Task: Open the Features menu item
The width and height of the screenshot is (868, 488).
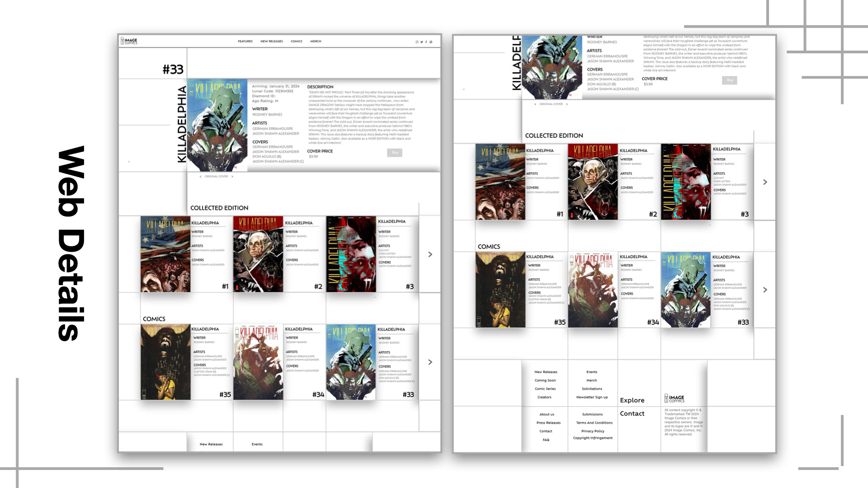Action: [245, 42]
